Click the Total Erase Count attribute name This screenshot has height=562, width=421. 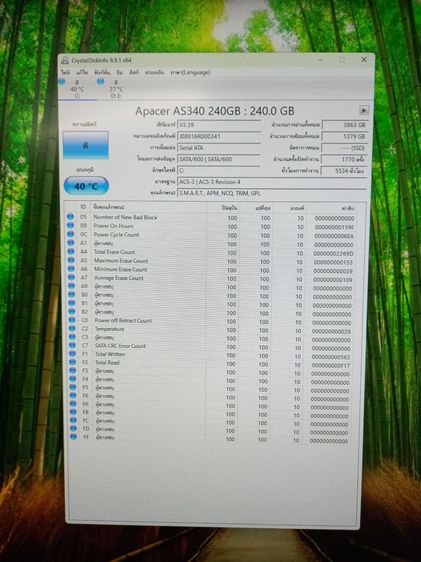114,252
